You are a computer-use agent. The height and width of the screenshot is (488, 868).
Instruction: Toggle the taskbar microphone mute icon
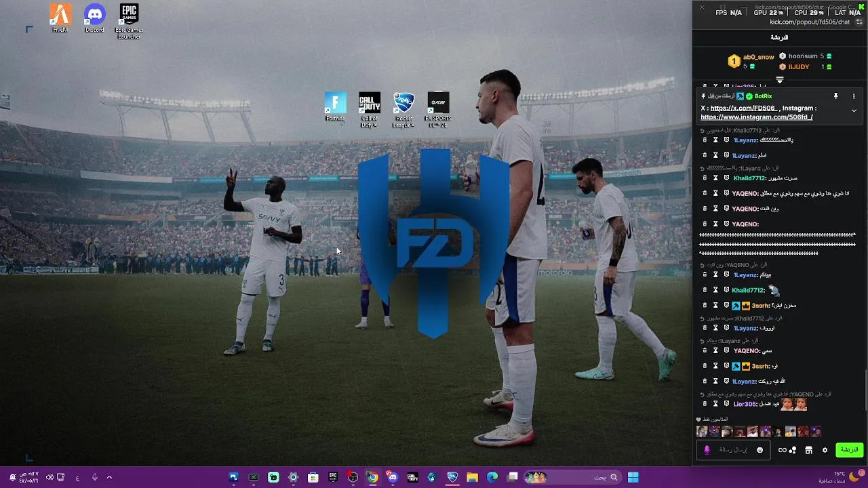(94, 477)
